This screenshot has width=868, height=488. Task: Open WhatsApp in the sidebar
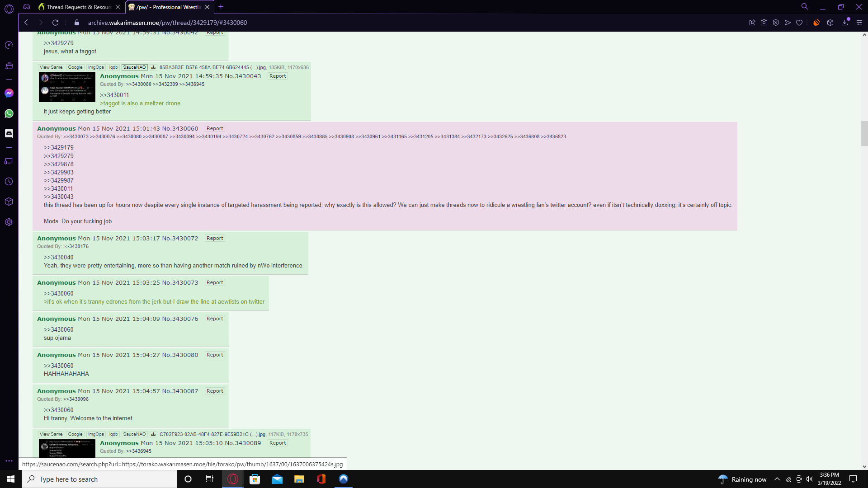9,113
